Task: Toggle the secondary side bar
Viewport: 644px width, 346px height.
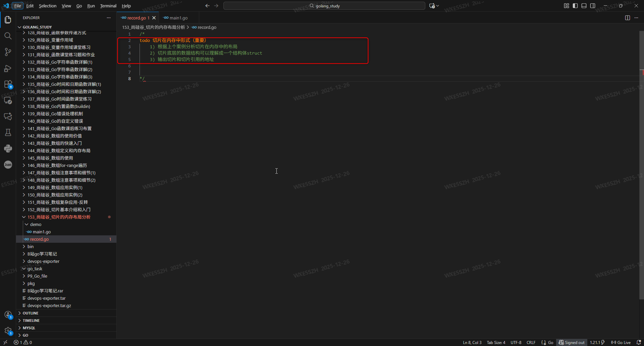Action: coord(593,6)
